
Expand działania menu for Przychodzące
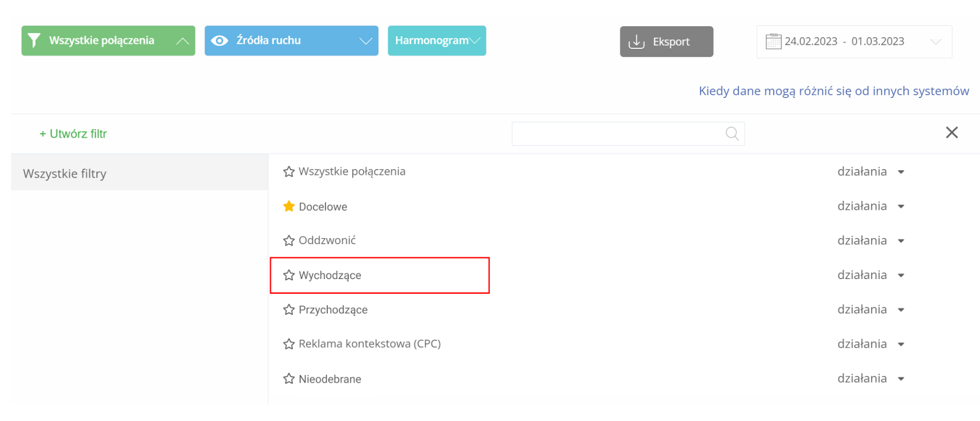(x=871, y=310)
